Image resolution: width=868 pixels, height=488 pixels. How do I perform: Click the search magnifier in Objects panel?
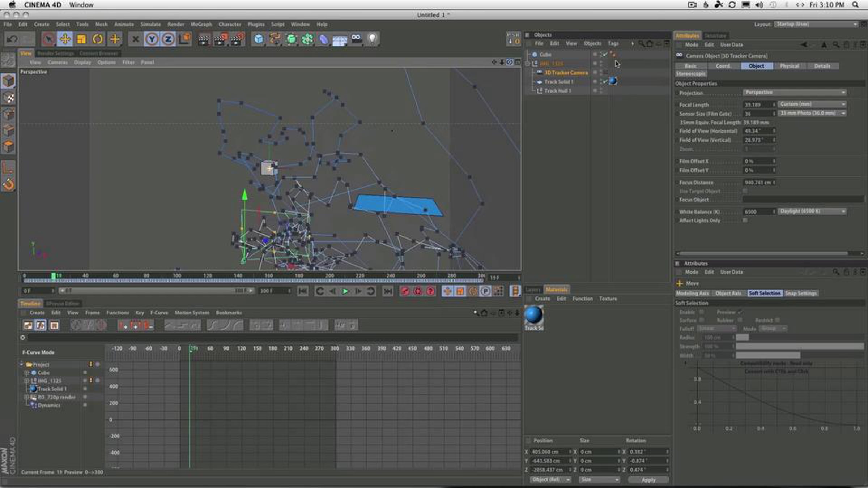click(641, 44)
